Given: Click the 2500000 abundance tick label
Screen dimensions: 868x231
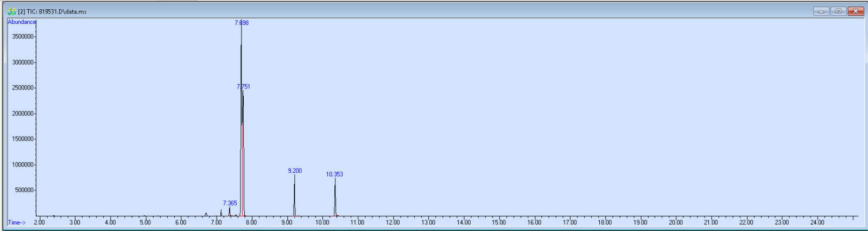Looking at the screenshot, I should pos(23,88).
